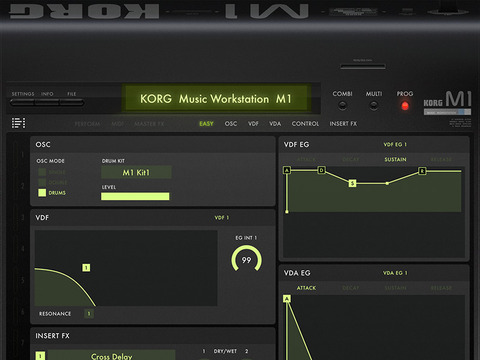Select the S sustain node in VDF EG
The height and width of the screenshot is (360, 480).
[x=352, y=183]
